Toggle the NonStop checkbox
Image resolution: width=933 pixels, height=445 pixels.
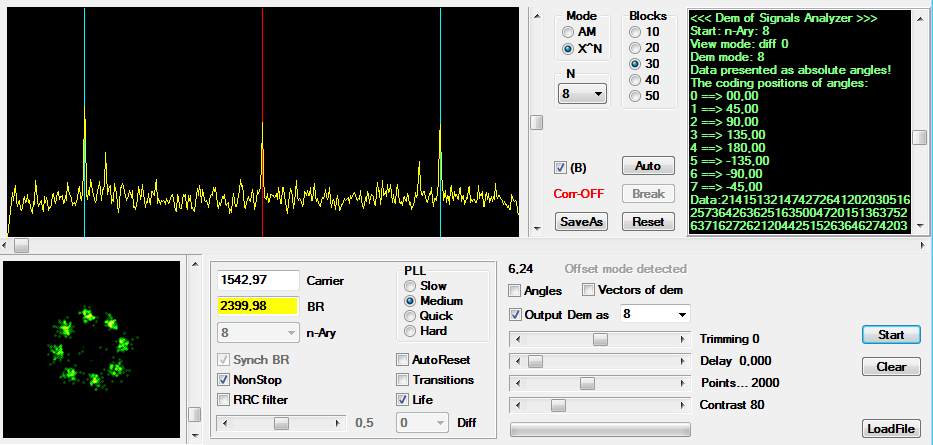[224, 380]
